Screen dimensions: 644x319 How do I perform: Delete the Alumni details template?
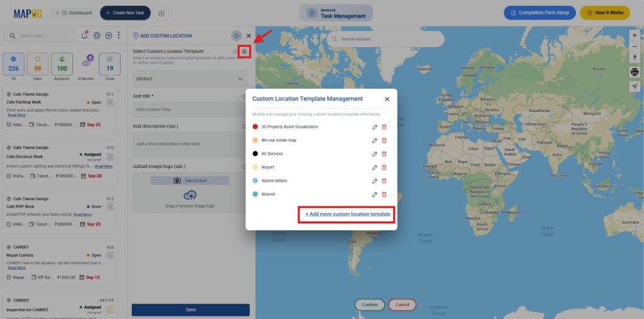point(384,181)
